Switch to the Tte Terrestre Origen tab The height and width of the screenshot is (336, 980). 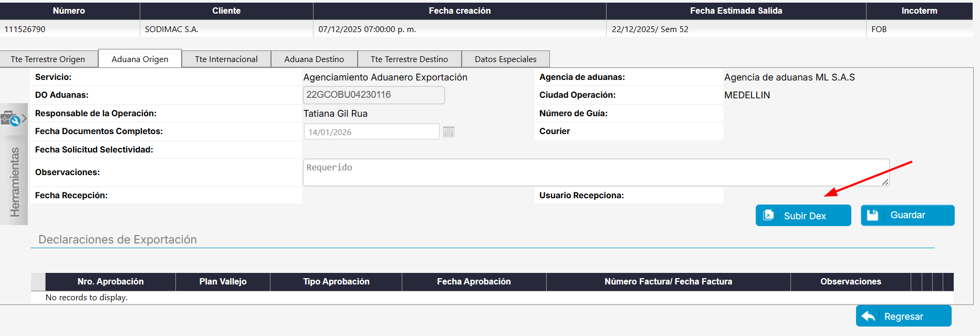(48, 59)
